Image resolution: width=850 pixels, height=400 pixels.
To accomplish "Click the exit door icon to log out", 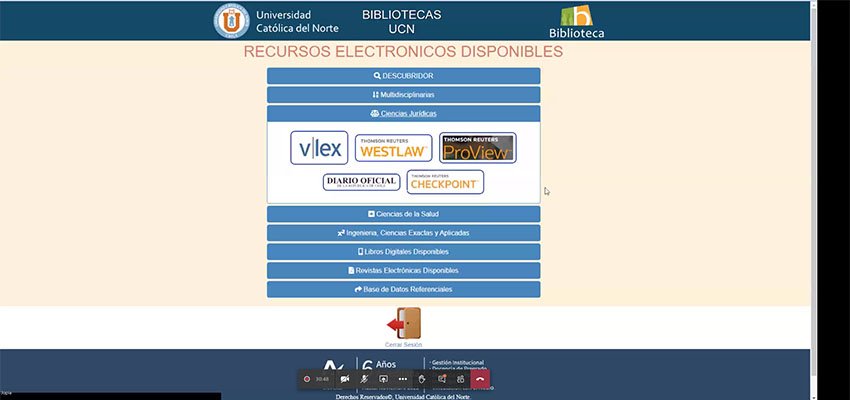I will (404, 324).
